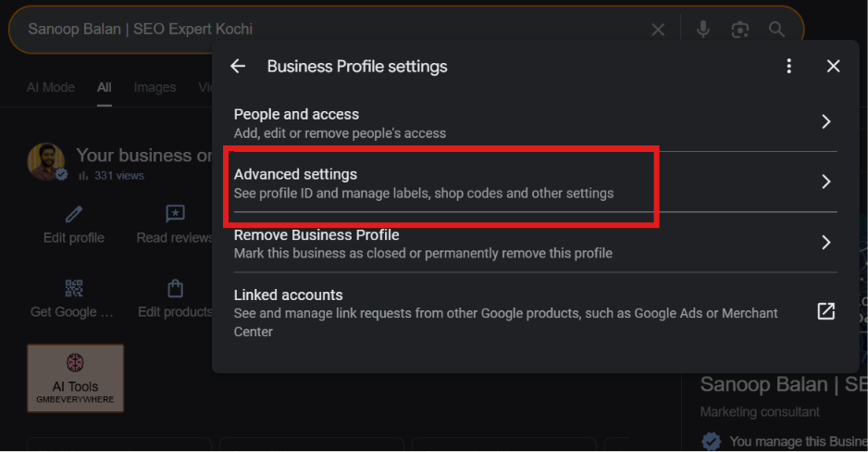868x452 pixels.
Task: Open the AI Tools GMBEVERYWHERE tile
Action: 75,378
